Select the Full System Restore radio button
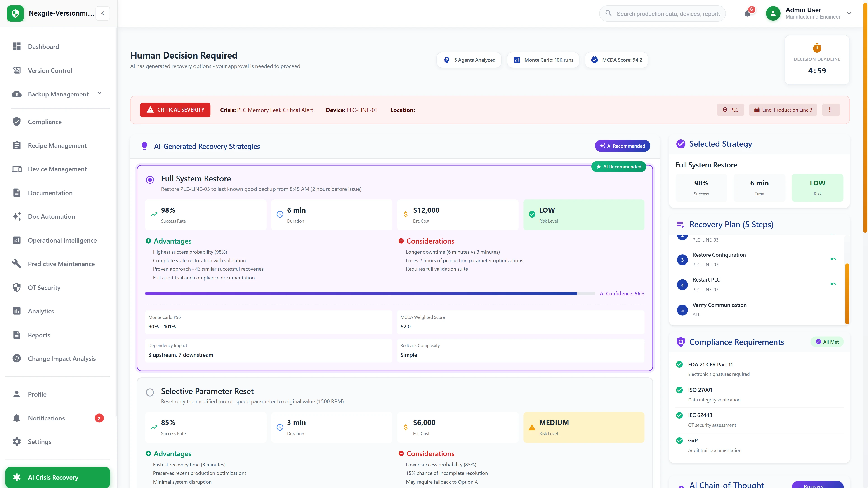This screenshot has width=868, height=488. click(150, 180)
